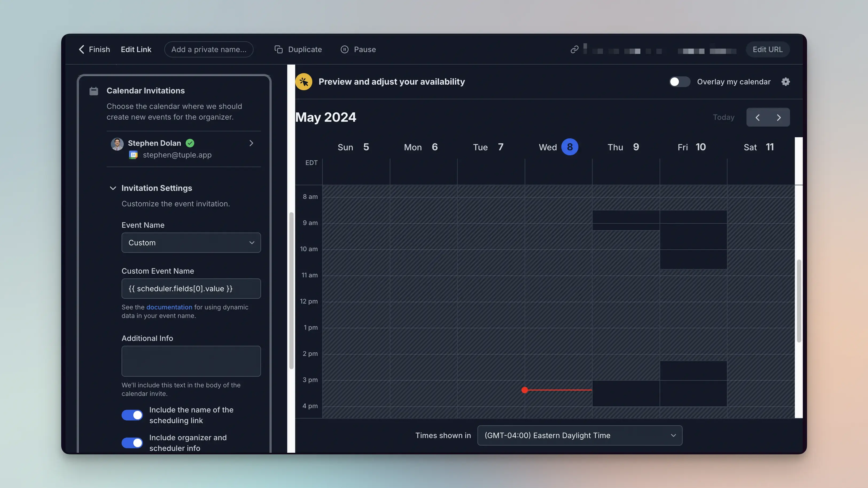The height and width of the screenshot is (488, 868).
Task: Click the Duplicate copy icon
Action: point(278,49)
